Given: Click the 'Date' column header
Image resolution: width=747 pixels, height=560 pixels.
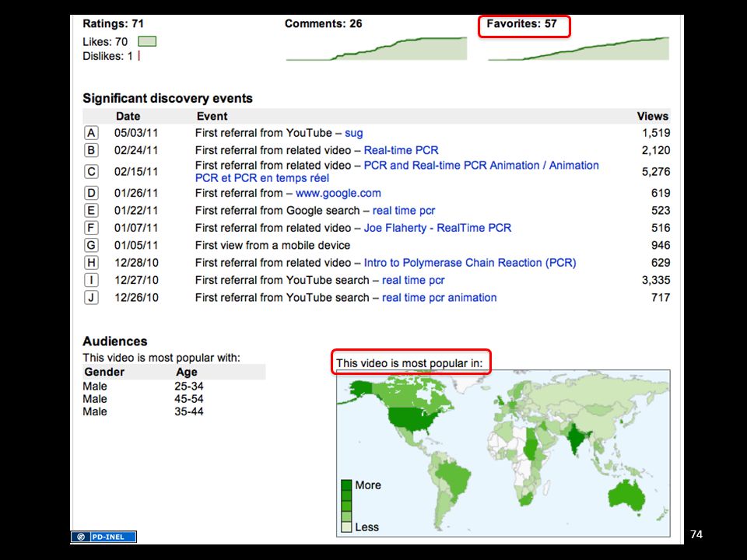Looking at the screenshot, I should coord(128,116).
